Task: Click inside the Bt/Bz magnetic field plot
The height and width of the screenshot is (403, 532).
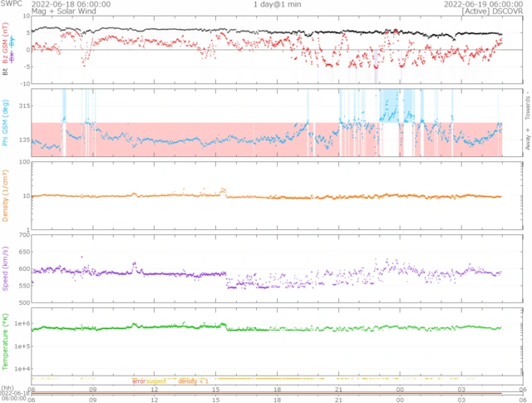Action: pos(277,50)
